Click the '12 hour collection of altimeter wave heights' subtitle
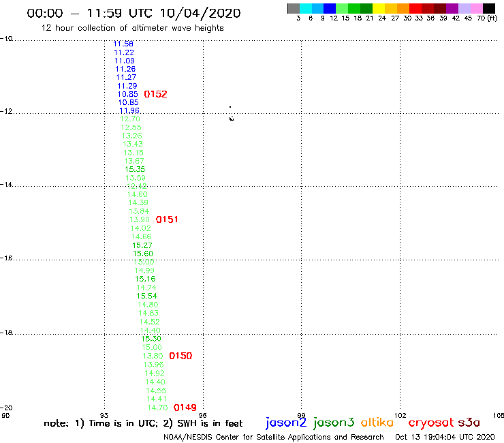Viewport: 504px width, 443px height. pyautogui.click(x=132, y=28)
